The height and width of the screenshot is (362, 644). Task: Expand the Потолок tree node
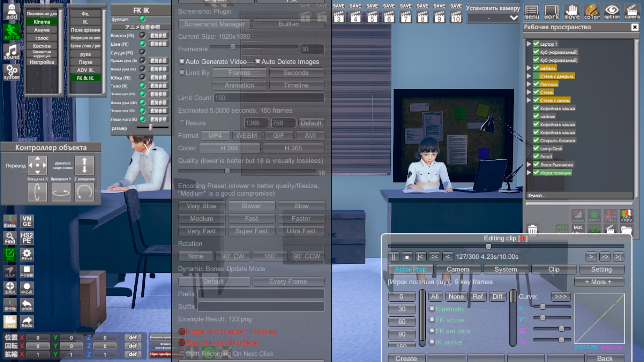529,84
